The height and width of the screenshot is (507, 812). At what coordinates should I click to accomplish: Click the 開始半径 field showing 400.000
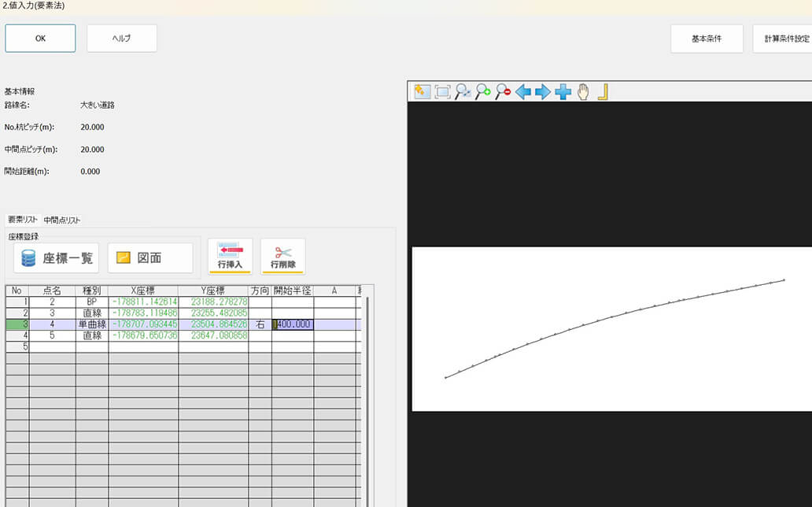pyautogui.click(x=293, y=324)
